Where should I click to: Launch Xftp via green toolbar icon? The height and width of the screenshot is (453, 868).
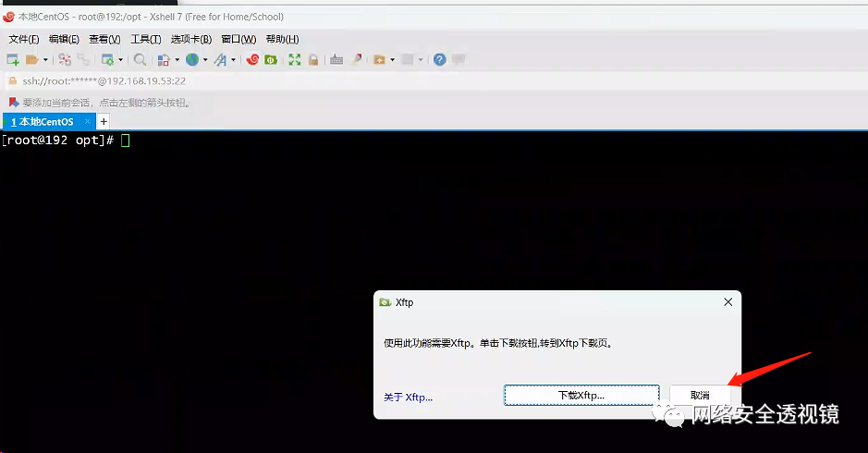pos(271,59)
